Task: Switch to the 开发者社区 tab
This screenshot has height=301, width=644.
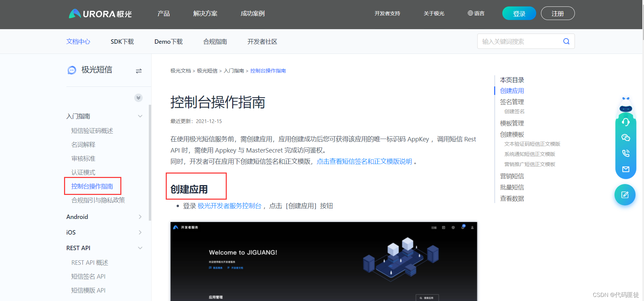Action: coord(262,41)
